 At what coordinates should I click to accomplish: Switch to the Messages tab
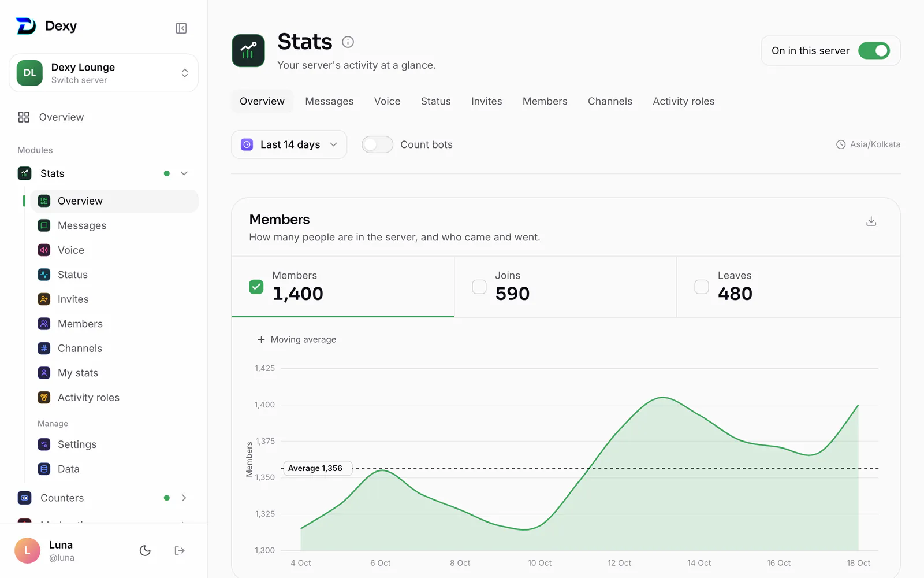click(329, 101)
